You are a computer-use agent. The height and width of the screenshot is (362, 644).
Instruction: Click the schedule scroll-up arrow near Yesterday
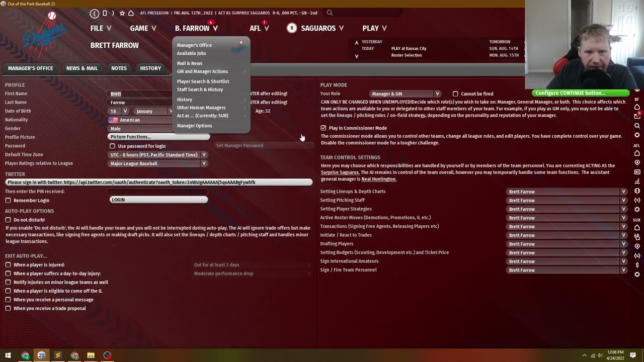point(357,43)
